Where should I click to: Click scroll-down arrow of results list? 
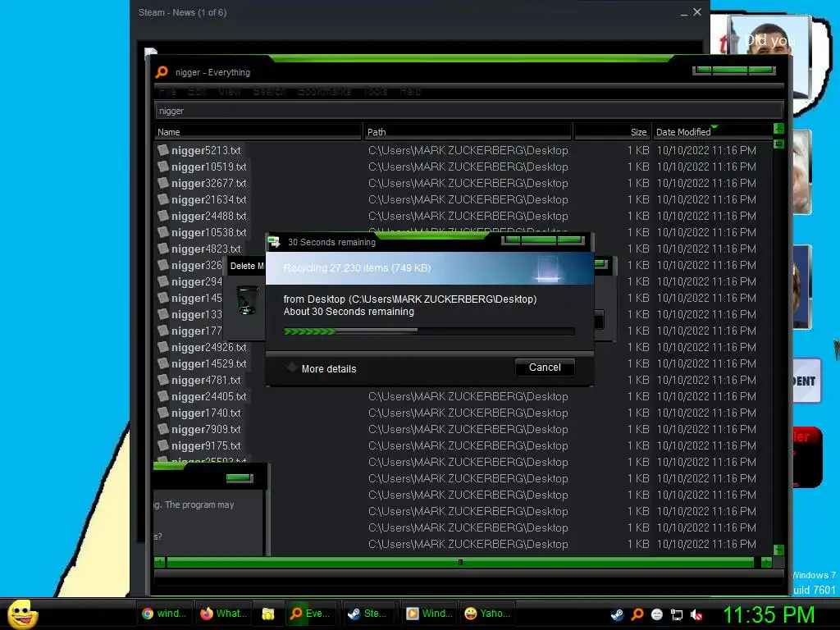tap(779, 550)
